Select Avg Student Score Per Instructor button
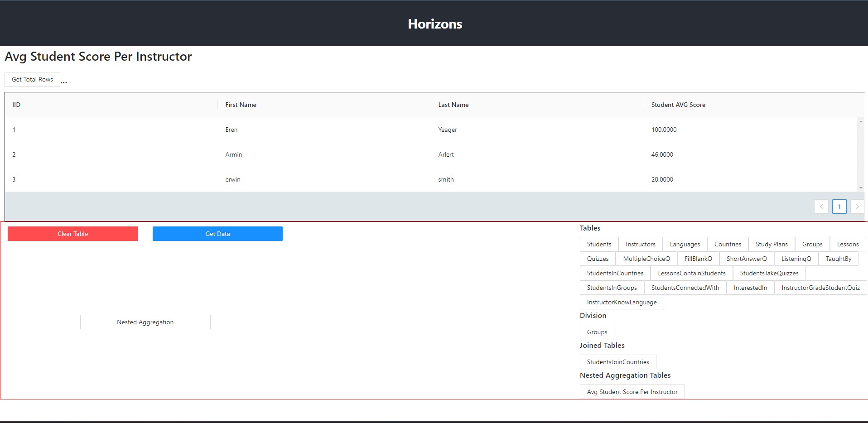The height and width of the screenshot is (423, 868). point(632,392)
